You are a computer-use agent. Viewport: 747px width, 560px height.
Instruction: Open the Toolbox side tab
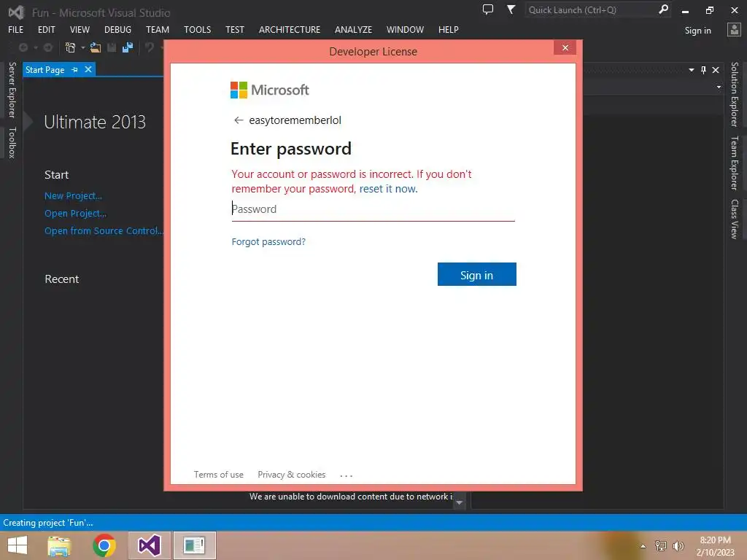(x=12, y=143)
